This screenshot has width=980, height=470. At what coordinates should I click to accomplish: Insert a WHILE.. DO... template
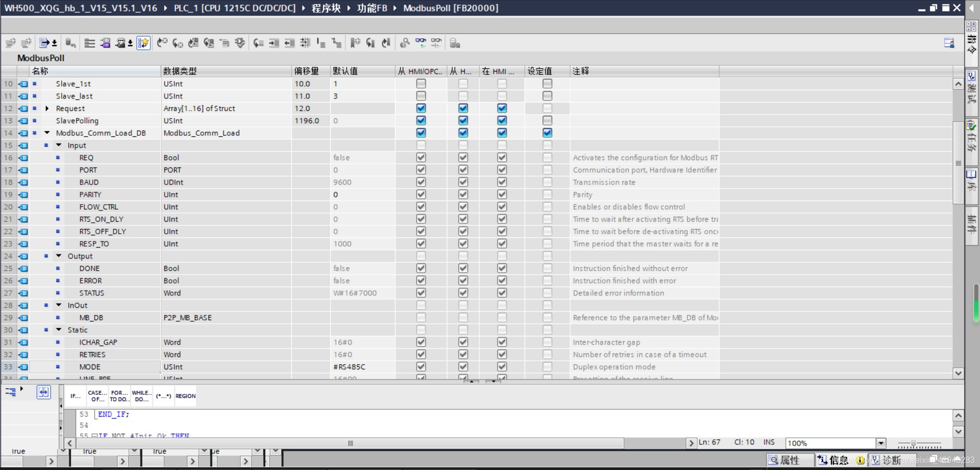click(x=141, y=396)
